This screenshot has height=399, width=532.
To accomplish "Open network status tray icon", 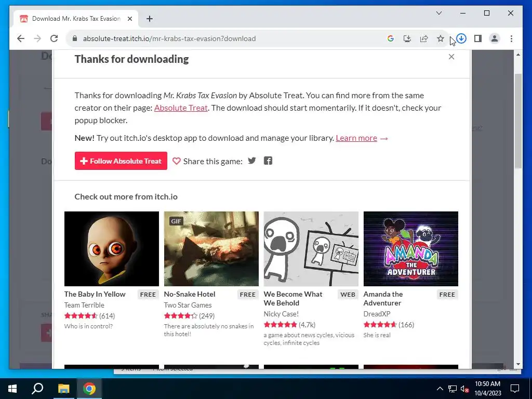I will (x=453, y=389).
